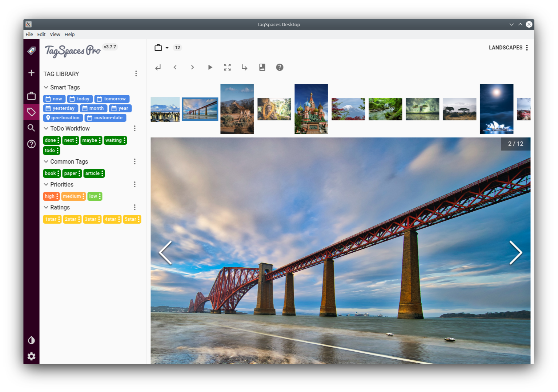
Task: Start the slideshow with play button
Action: pos(210,67)
